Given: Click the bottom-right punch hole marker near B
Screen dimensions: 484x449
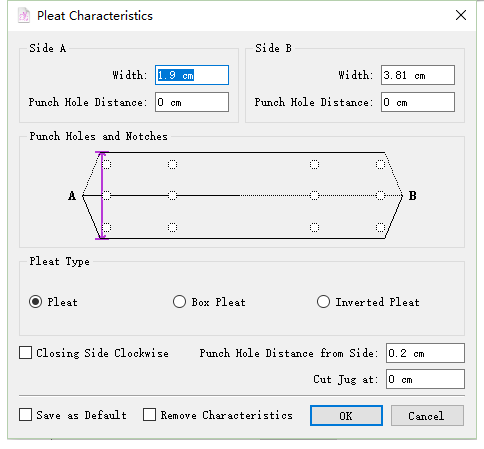Looking at the screenshot, I should click(x=380, y=227).
